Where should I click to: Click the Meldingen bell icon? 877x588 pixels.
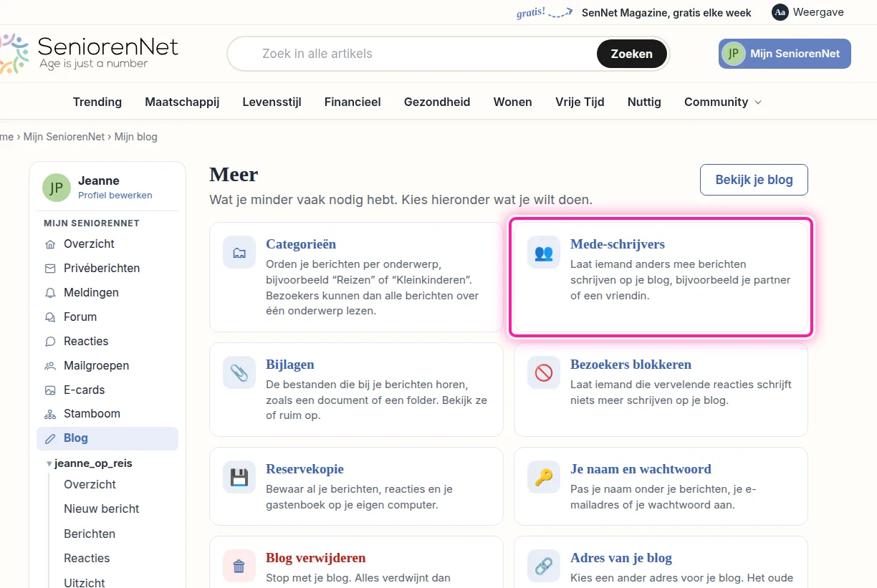coord(50,293)
